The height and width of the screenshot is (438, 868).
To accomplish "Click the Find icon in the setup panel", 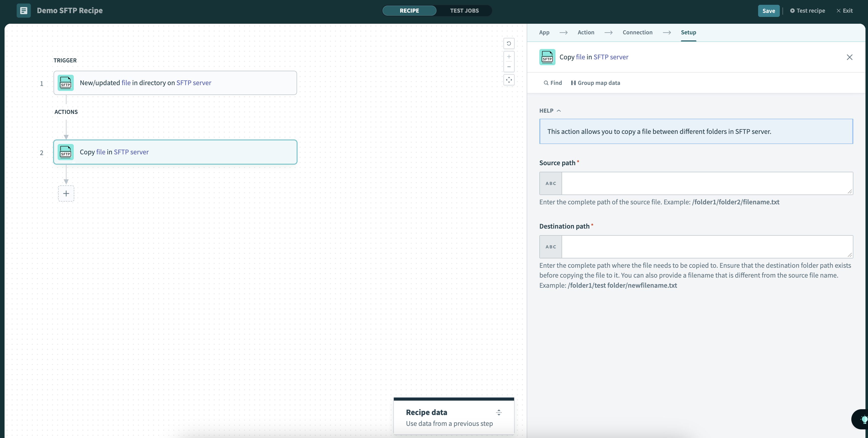I will pos(546,83).
